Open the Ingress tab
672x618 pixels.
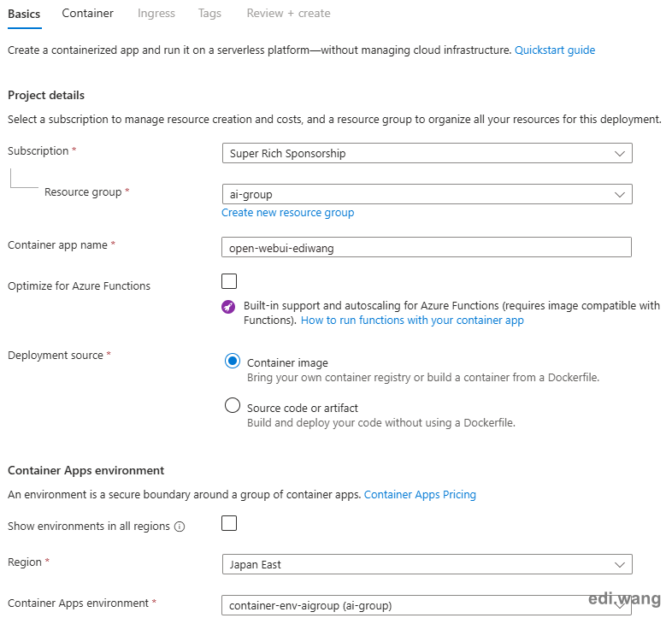pyautogui.click(x=156, y=14)
